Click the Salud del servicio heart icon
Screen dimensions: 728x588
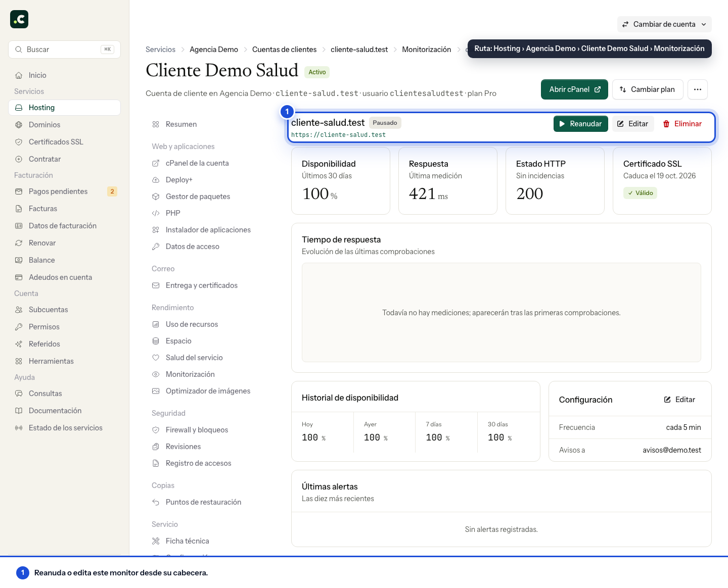(156, 358)
